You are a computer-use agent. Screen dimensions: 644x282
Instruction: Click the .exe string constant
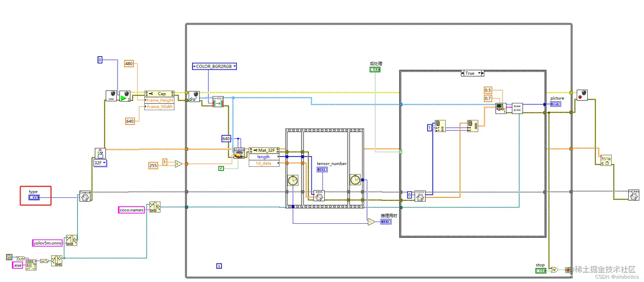[17, 265]
